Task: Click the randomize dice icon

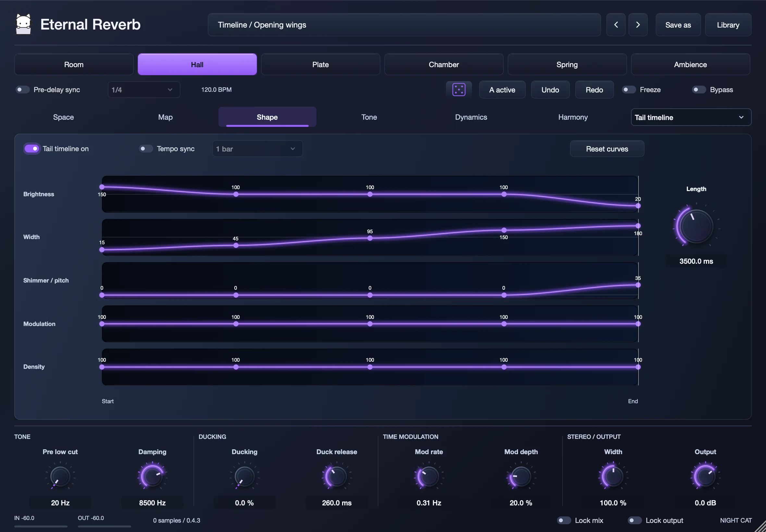Action: click(459, 90)
